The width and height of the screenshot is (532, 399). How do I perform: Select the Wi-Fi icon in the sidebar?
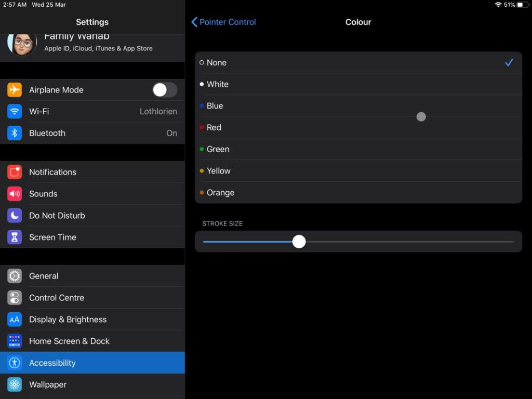click(14, 111)
